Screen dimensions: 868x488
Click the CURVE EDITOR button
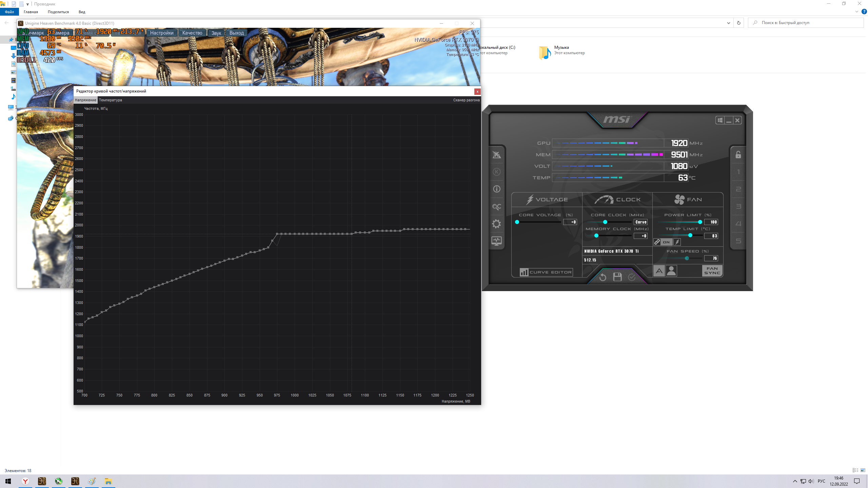coord(546,272)
